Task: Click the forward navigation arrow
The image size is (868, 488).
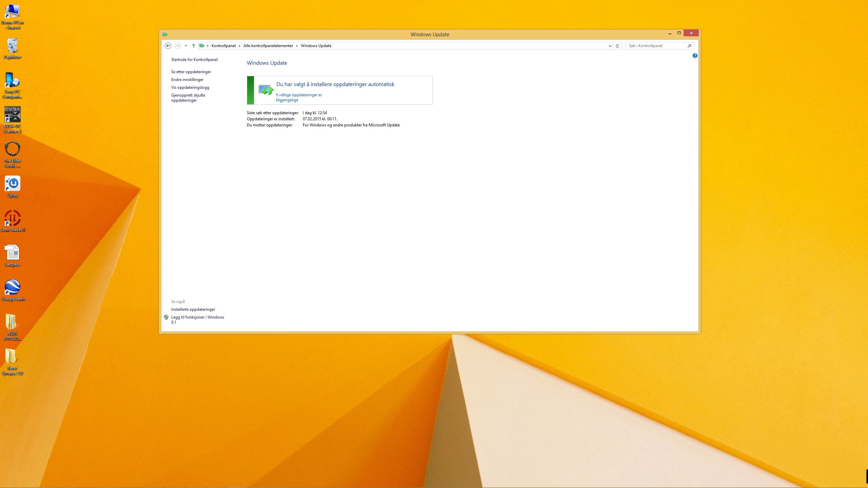Action: tap(178, 46)
